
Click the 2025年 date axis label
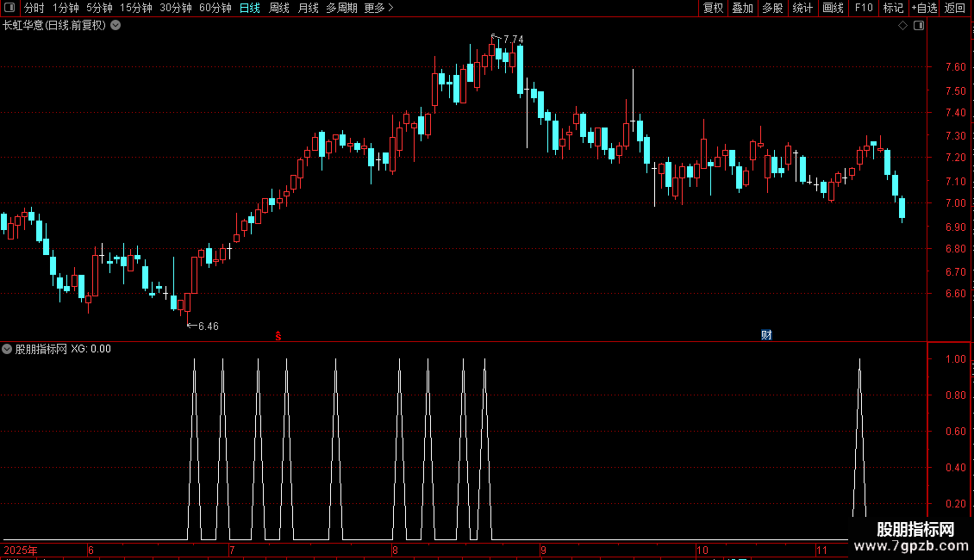click(x=21, y=550)
